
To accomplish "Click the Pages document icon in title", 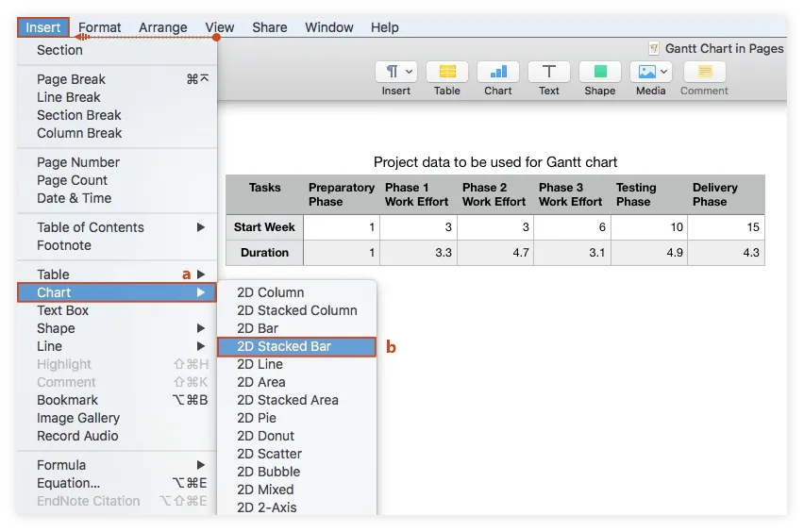I will coord(654,48).
